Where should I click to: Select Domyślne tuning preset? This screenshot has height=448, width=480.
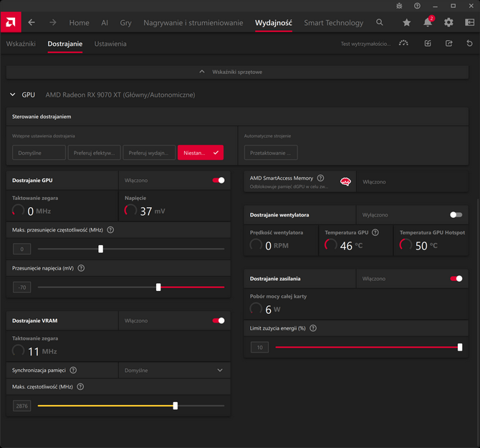pyautogui.click(x=39, y=153)
